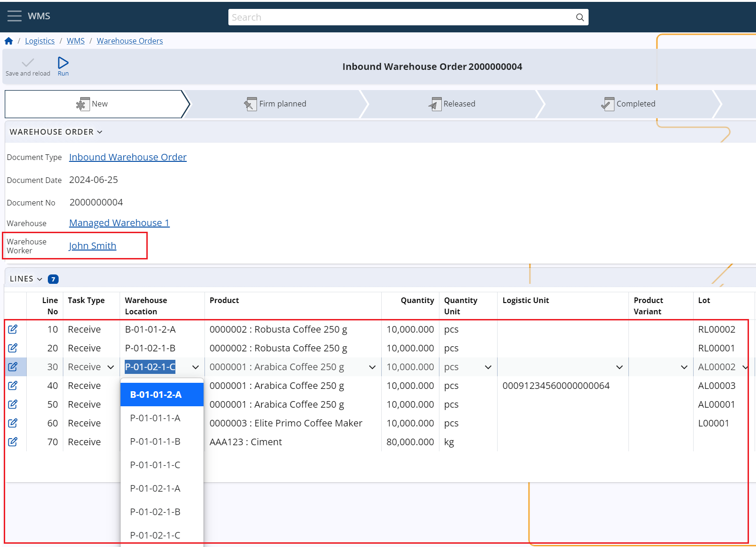Choose location B-01-01-2-A from list
Image resolution: width=756 pixels, height=547 pixels.
click(162, 395)
